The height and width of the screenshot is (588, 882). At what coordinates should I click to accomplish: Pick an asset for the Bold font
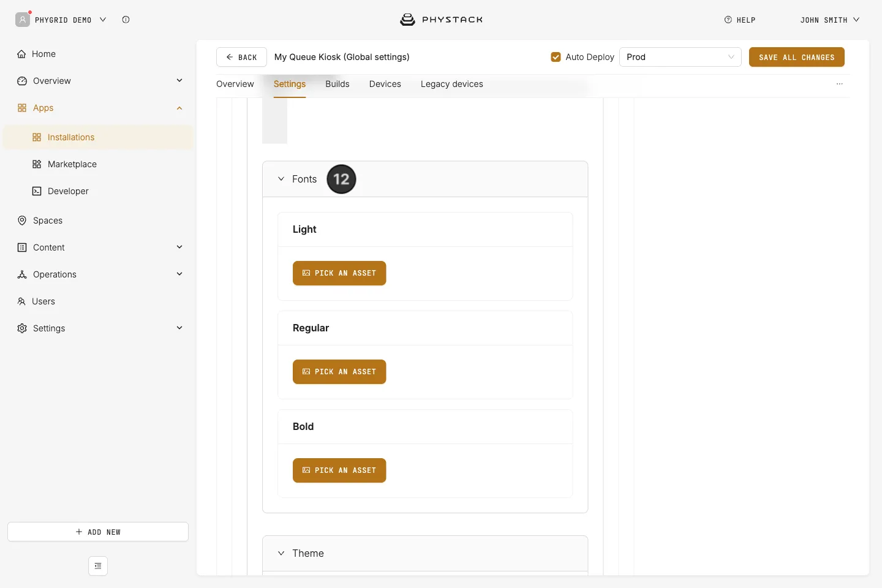pos(339,470)
